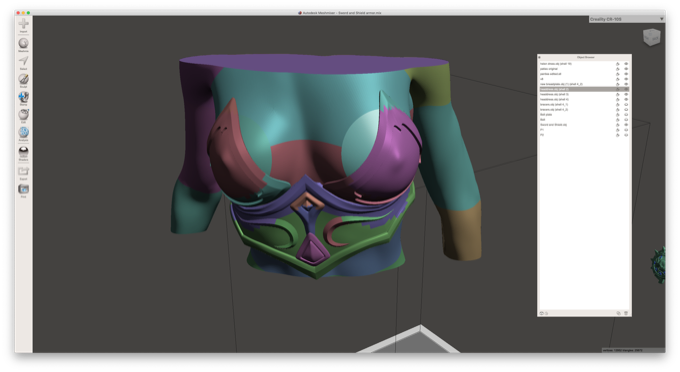680x372 pixels.
Task: Click icon left of eye in Sword and Shield.obj row
Action: pyautogui.click(x=618, y=125)
